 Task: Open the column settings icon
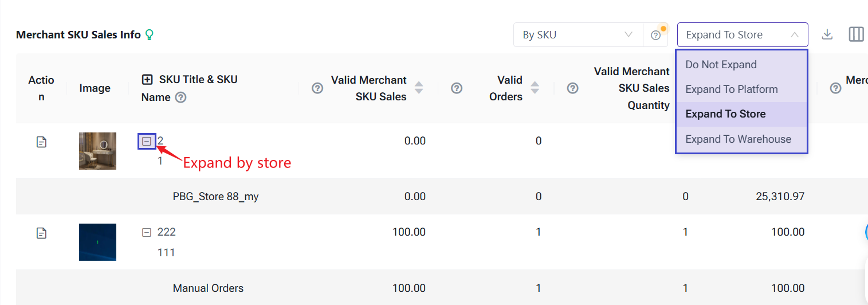(x=856, y=34)
